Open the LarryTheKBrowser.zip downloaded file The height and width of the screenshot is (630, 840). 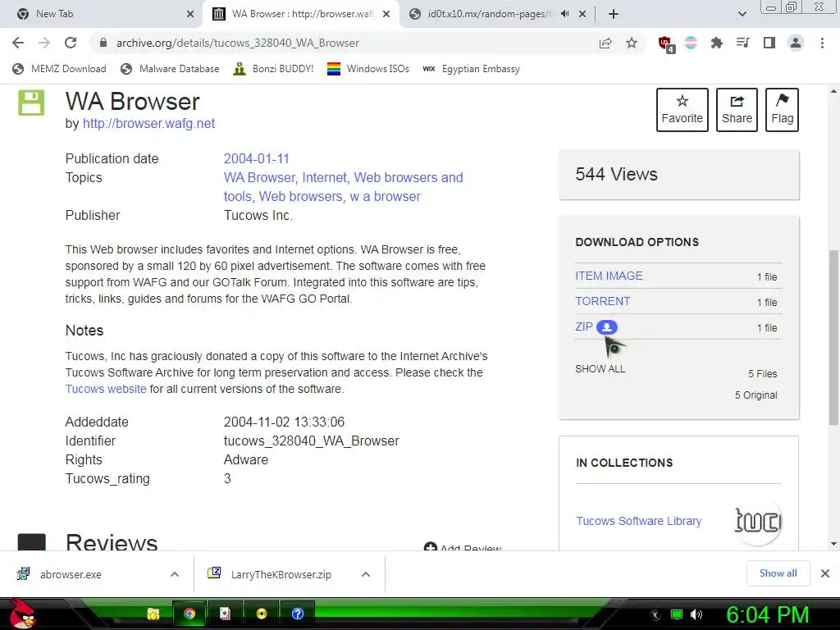[281, 574]
